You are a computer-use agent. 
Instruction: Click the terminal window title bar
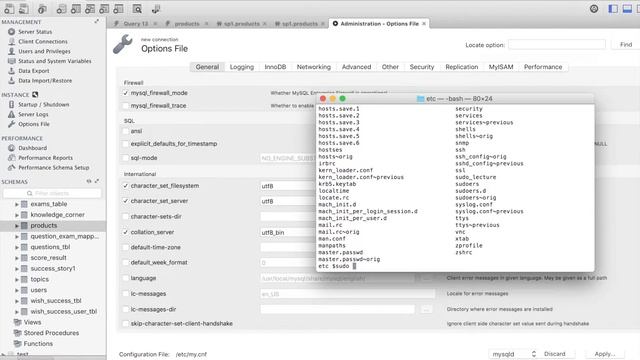coord(455,99)
